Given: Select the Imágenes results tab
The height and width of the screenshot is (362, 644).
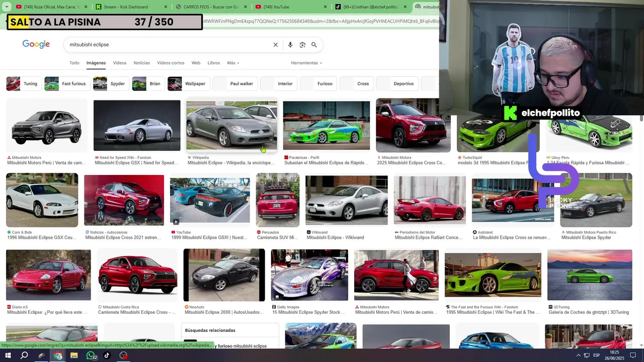Looking at the screenshot, I should coord(96,63).
